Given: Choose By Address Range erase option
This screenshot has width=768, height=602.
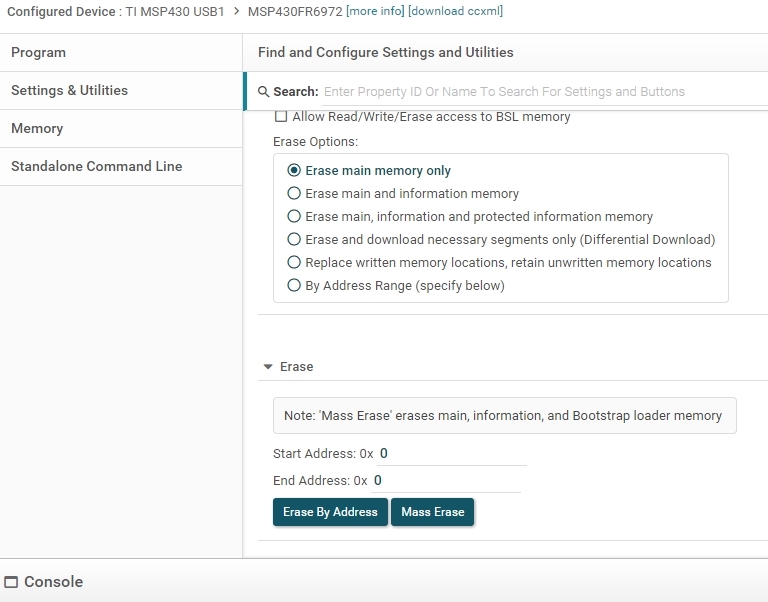Looking at the screenshot, I should point(294,286).
